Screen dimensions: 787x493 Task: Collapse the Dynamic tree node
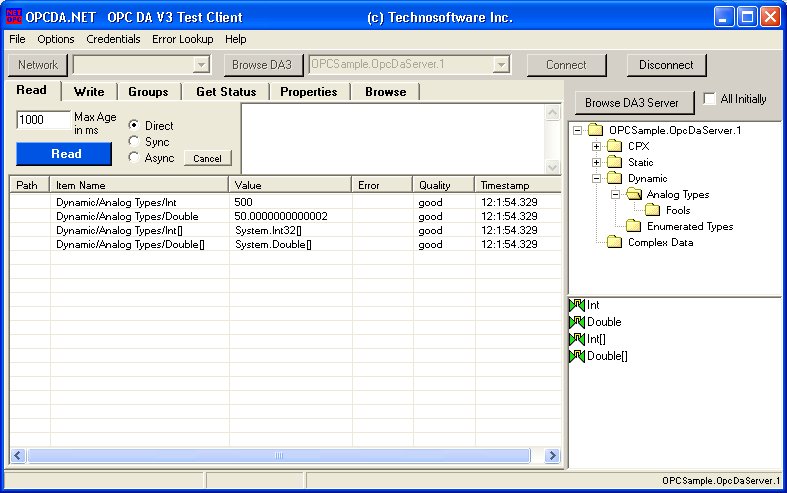tap(596, 178)
